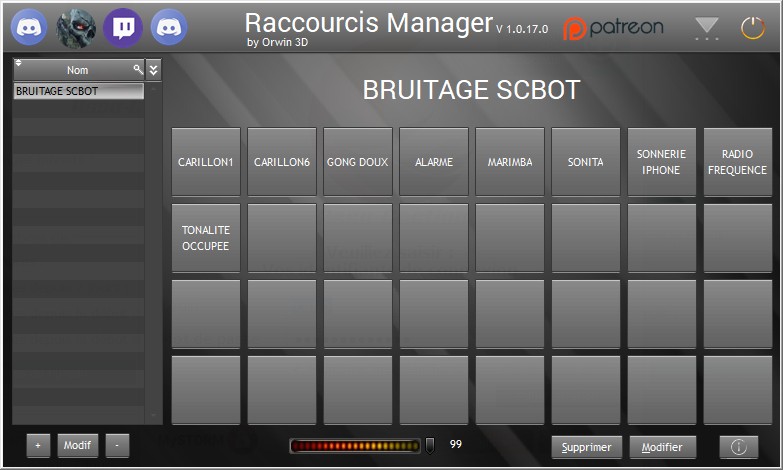Click the skull avatar profile icon
The width and height of the screenshot is (783, 470).
[x=76, y=28]
